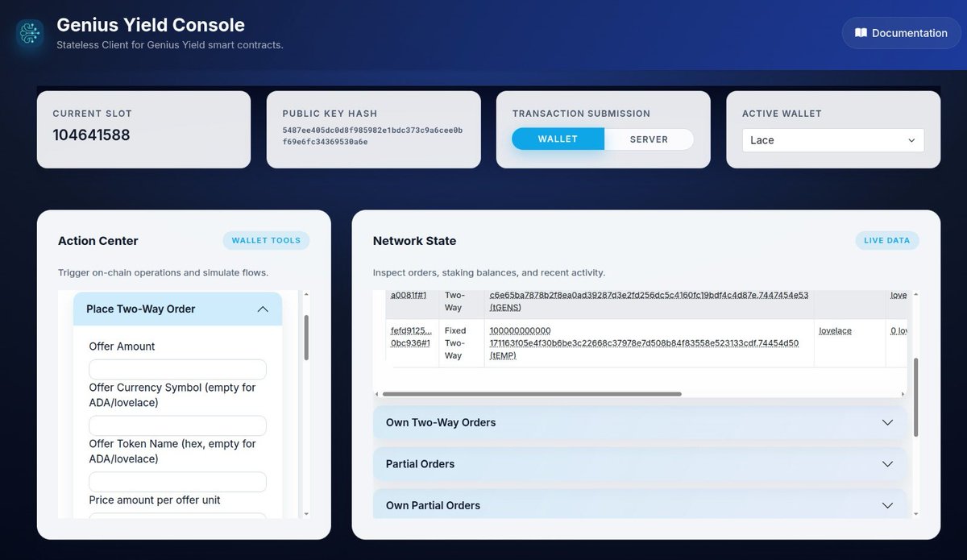Click the current slot number 104641588
967x560 pixels.
[x=91, y=135]
